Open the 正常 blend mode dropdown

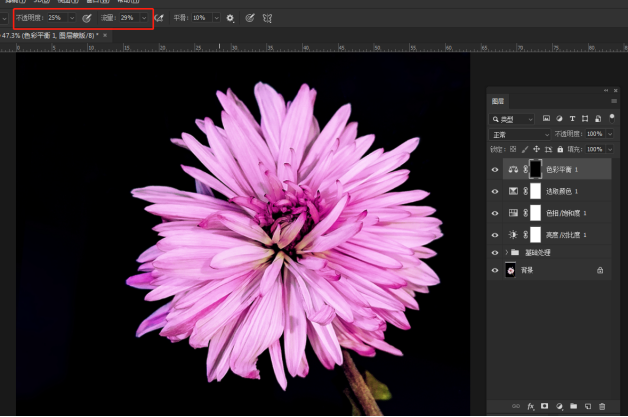[520, 135]
